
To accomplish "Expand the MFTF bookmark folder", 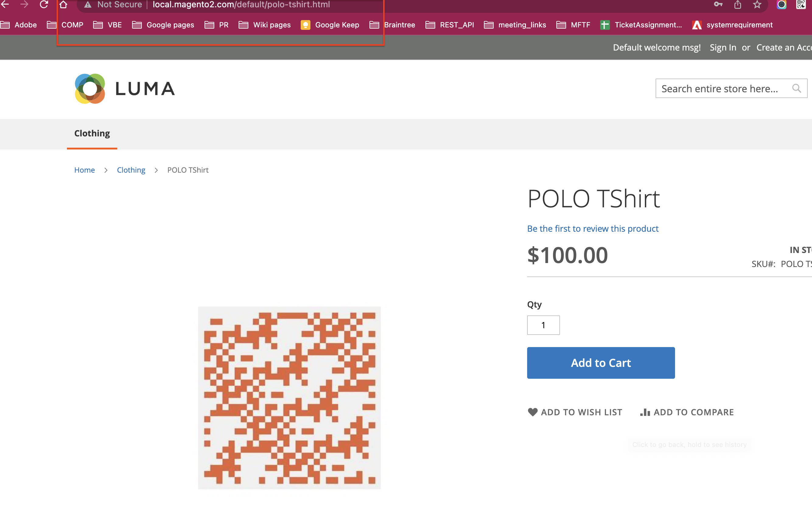I will click(x=573, y=25).
